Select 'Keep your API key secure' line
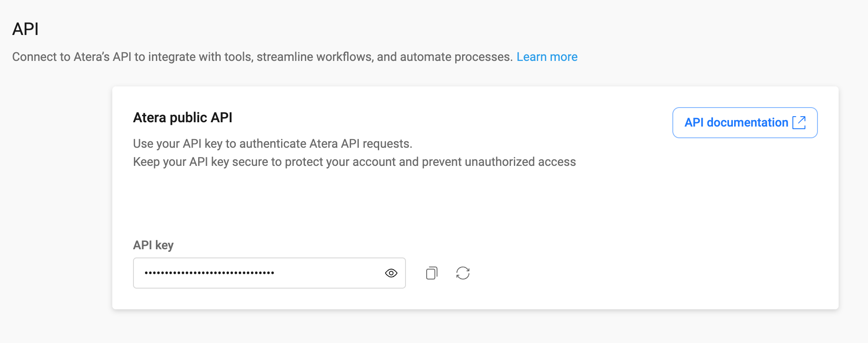This screenshot has width=868, height=343. click(x=354, y=162)
